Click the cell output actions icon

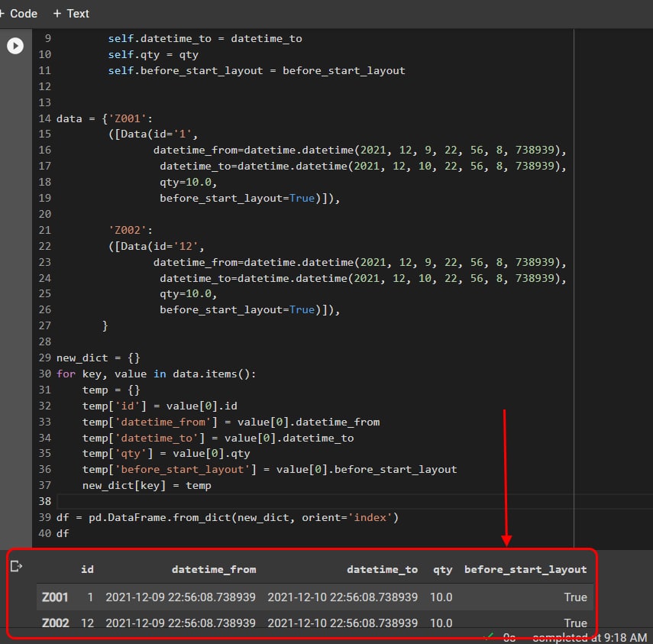tap(17, 566)
